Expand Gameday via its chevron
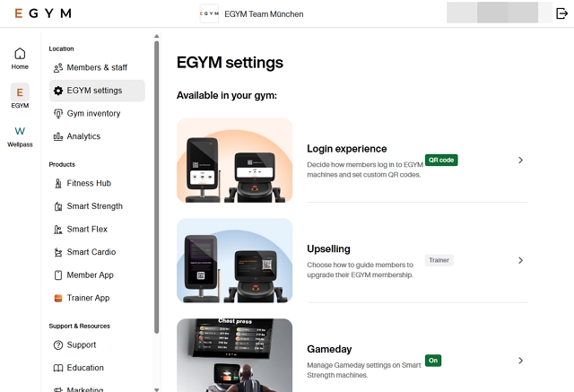The width and height of the screenshot is (574, 392). coord(520,361)
